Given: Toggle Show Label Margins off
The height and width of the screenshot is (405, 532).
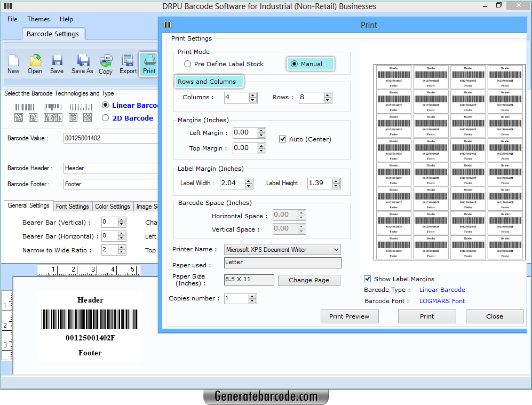Looking at the screenshot, I should pos(367,279).
